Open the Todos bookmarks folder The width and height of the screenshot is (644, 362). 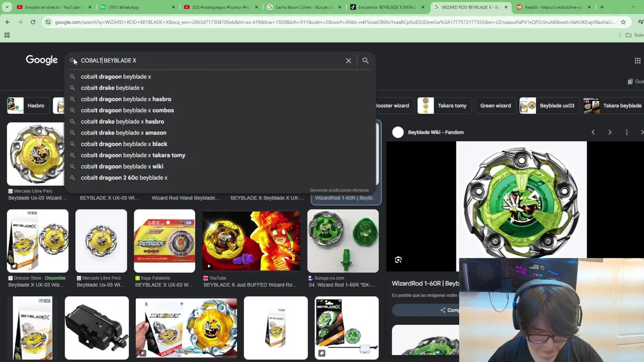(634, 35)
